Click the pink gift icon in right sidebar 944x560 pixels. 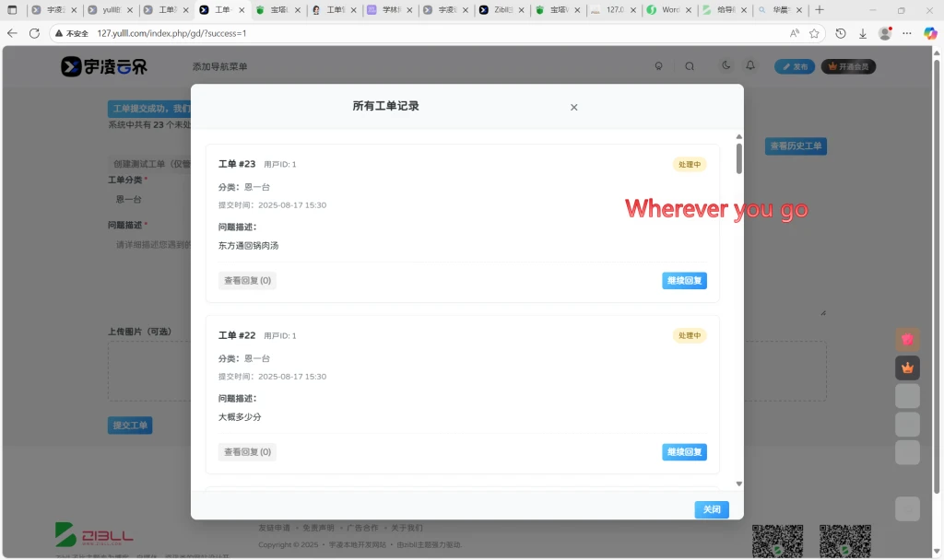[907, 339]
